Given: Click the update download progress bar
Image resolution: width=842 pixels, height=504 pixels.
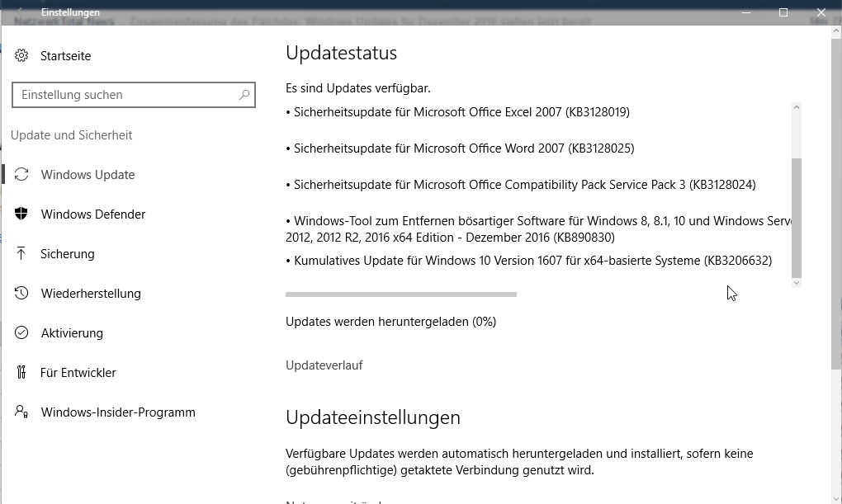Looking at the screenshot, I should (x=400, y=294).
